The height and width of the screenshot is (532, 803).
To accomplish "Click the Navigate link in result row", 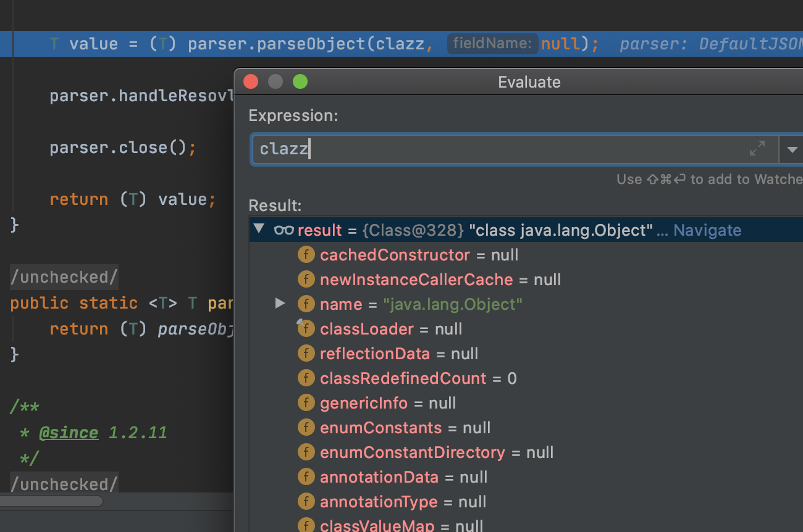I will (707, 230).
